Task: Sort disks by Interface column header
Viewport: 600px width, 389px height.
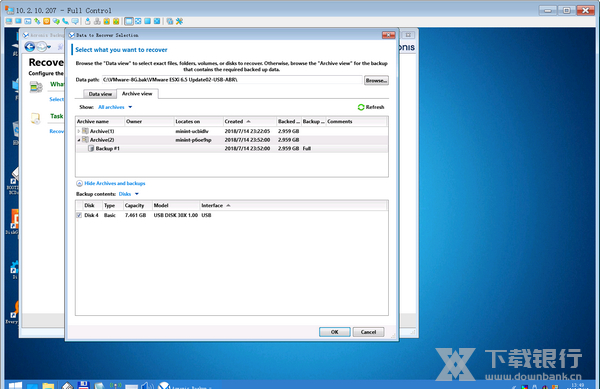Action: click(x=293, y=205)
